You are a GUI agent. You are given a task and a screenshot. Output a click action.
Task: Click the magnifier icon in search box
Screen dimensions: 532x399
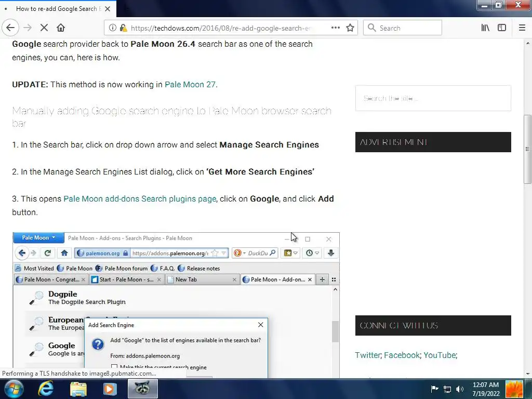[x=372, y=28]
